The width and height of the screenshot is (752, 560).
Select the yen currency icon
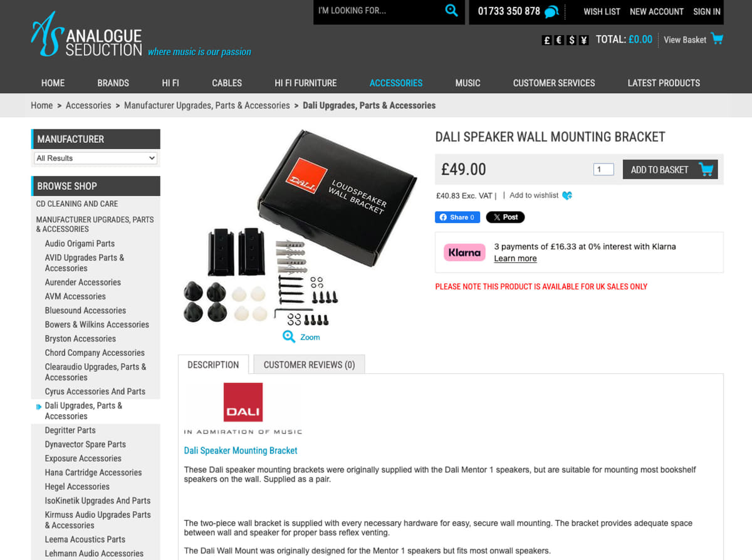tap(584, 40)
